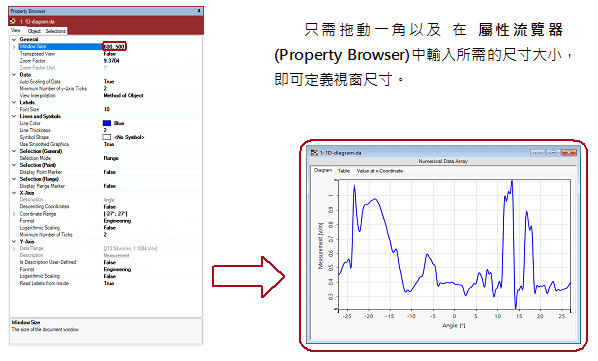Expand the Coordinate Range row

tap(14, 214)
